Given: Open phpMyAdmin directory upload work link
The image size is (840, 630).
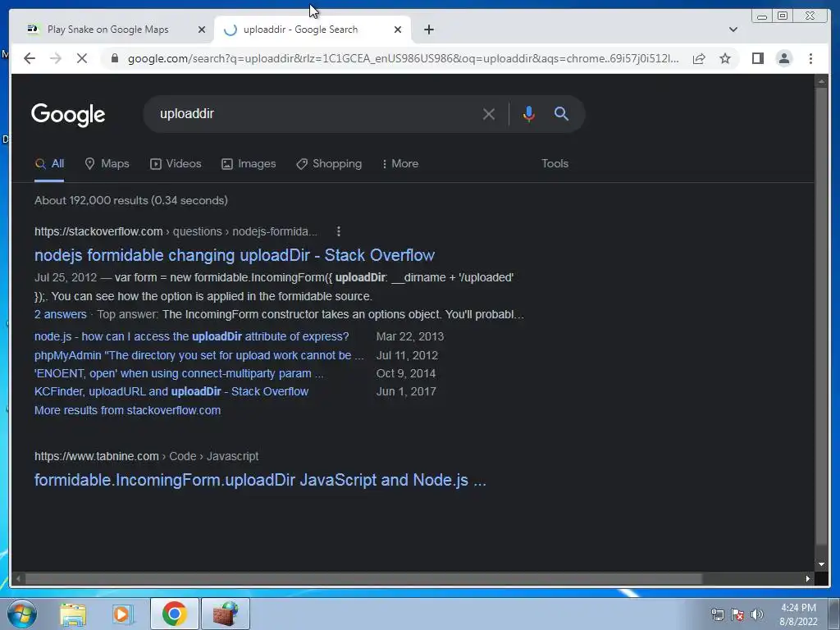Looking at the screenshot, I should 199,355.
